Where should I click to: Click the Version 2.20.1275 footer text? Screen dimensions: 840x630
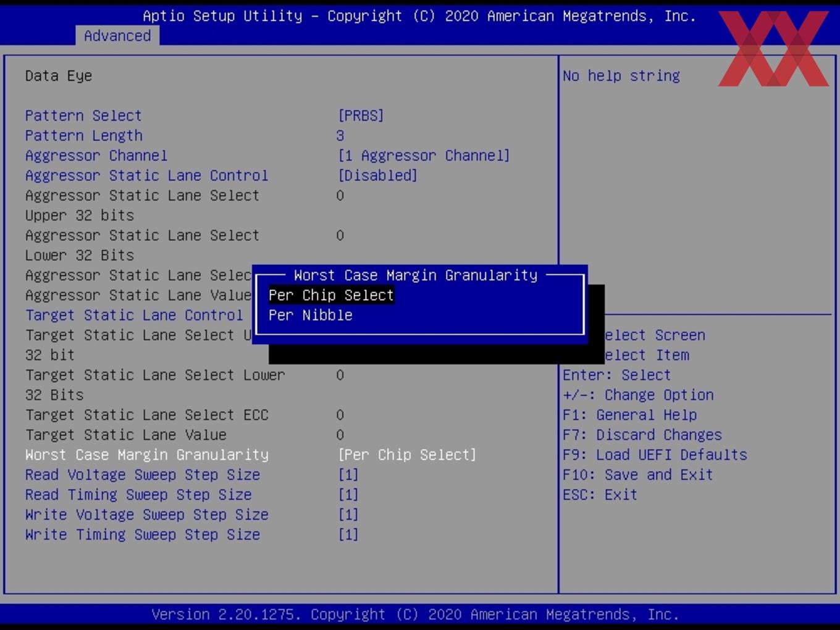[x=415, y=615]
